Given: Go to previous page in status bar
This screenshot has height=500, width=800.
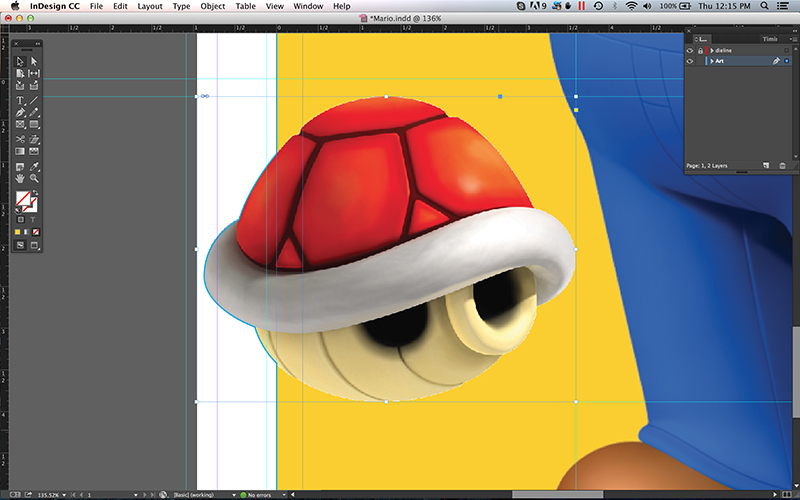Looking at the screenshot, I should (x=81, y=495).
